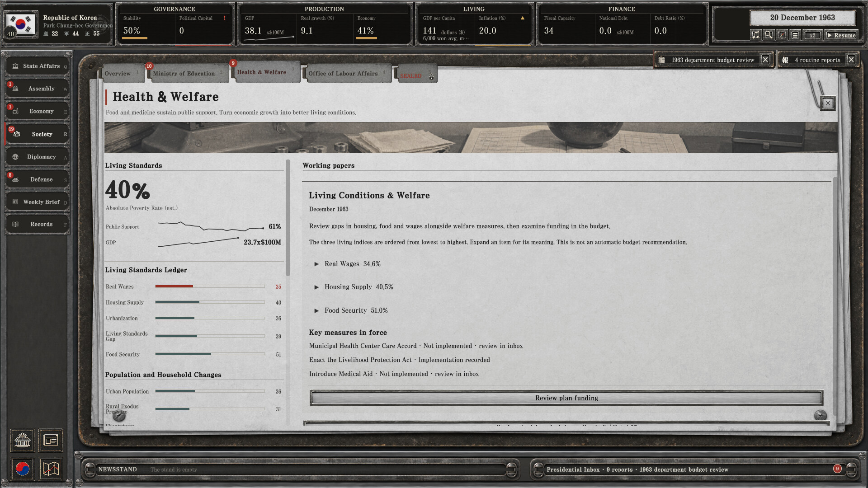Open the Defense sidebar section
Image resolution: width=868 pixels, height=488 pixels.
click(x=37, y=179)
